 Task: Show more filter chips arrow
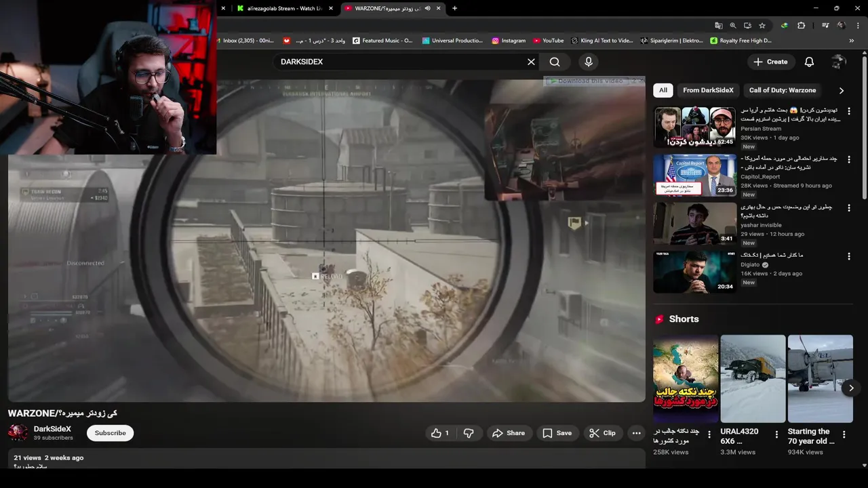(x=842, y=90)
